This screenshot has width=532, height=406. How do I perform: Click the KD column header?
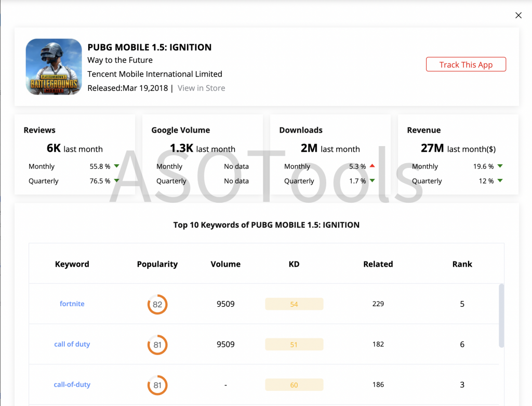[x=294, y=264]
